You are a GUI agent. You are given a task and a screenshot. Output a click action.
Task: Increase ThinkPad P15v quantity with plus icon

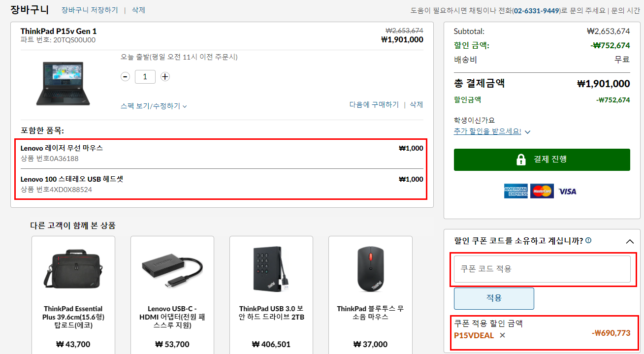[x=165, y=77]
